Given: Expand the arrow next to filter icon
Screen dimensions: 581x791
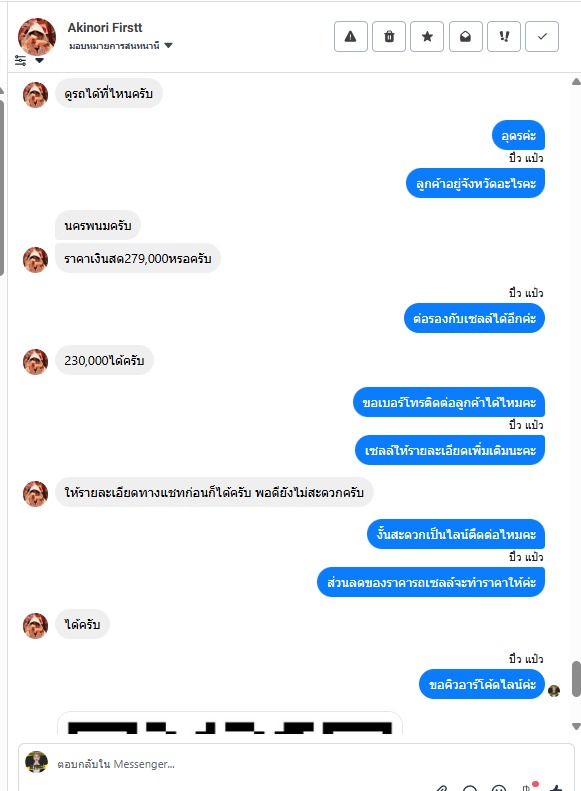Looking at the screenshot, I should (x=39, y=61).
